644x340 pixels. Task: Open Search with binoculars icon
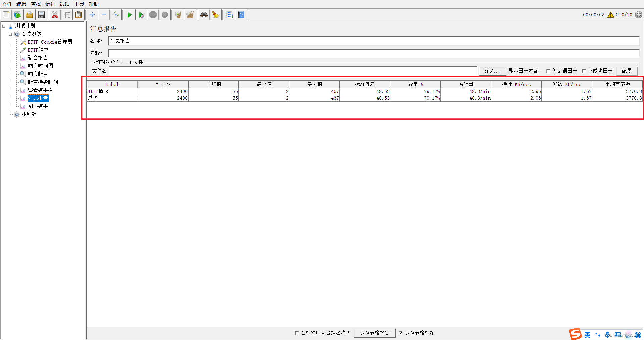tap(204, 15)
